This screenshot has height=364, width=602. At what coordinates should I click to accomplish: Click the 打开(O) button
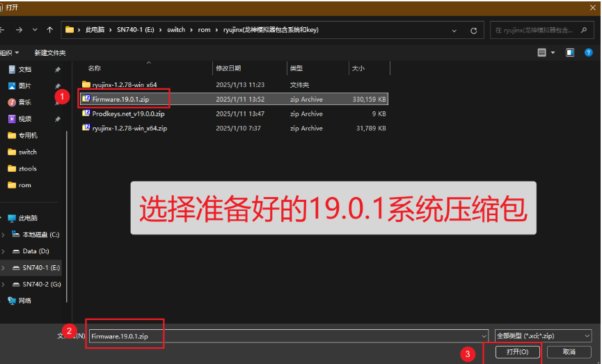[x=516, y=352]
